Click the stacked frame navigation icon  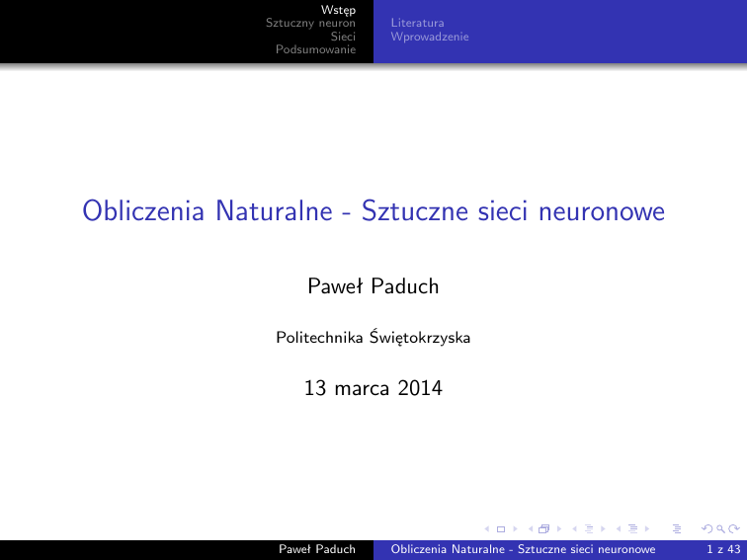tap(542, 528)
